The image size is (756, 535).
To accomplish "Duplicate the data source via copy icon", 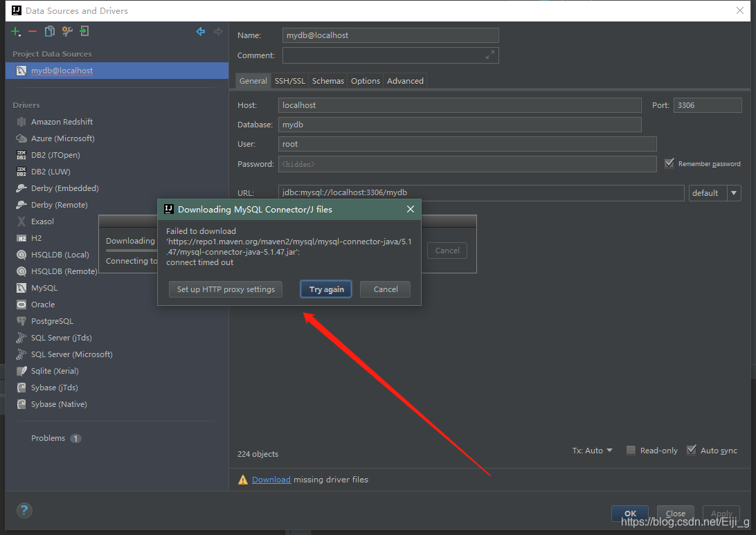I will coord(49,32).
